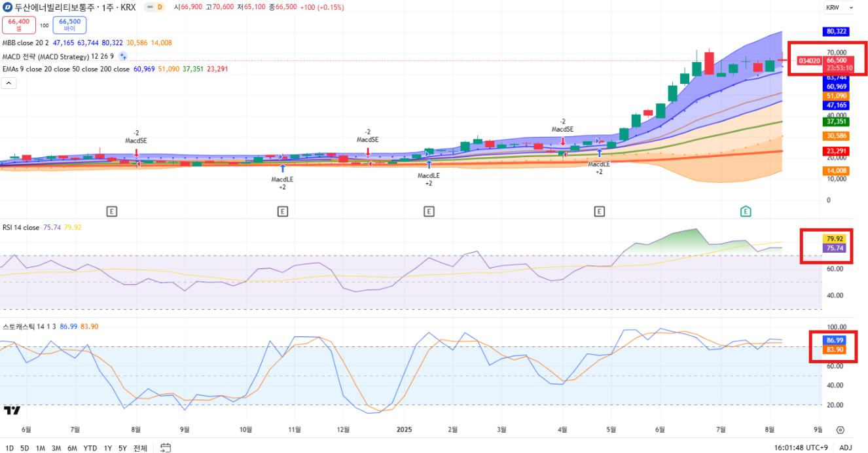The image size is (868, 453).
Task: Click the E marker under third MacdLE label
Action: (599, 211)
